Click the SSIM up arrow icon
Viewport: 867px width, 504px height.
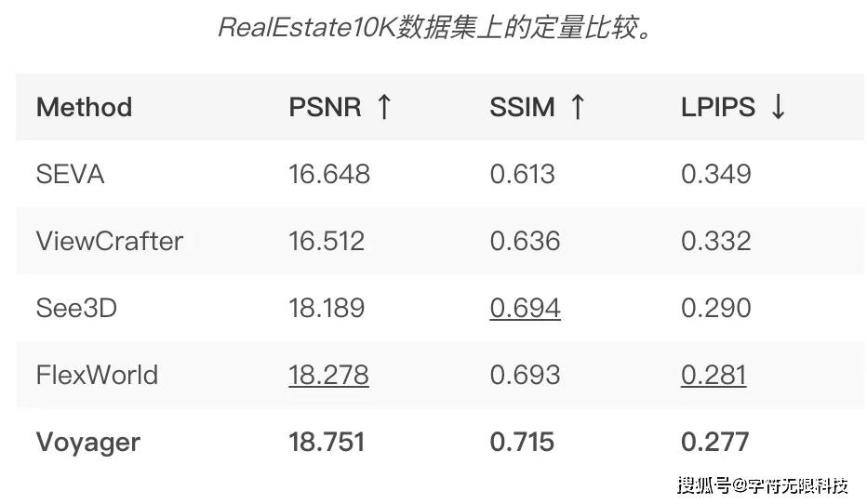point(578,107)
